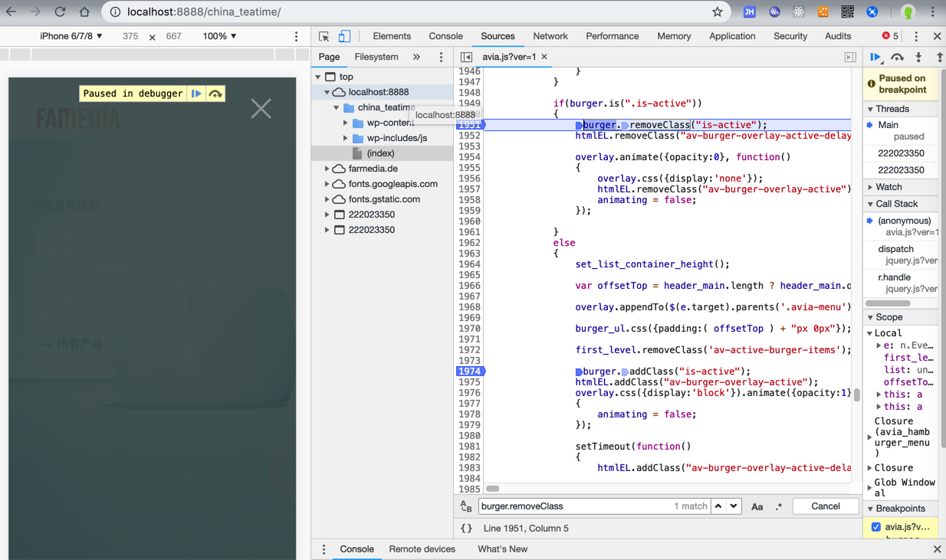Toggle match case in search
The height and width of the screenshot is (560, 946).
pyautogui.click(x=757, y=506)
